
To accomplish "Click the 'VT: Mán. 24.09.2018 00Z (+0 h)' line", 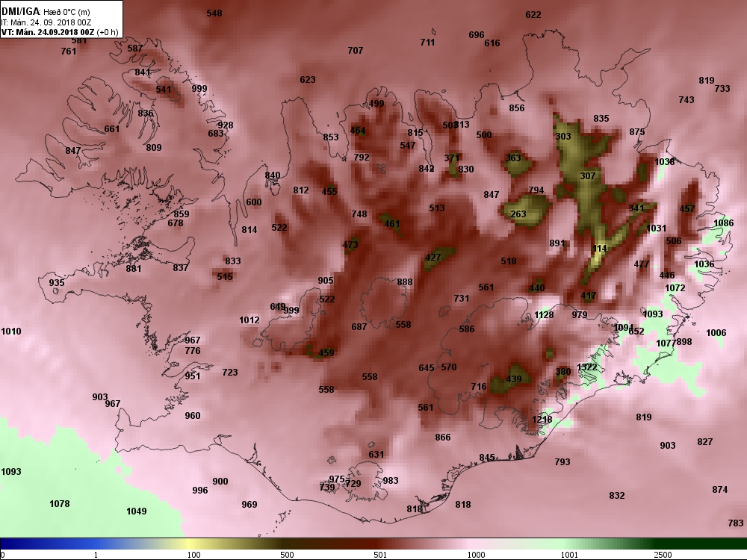I will 60,32.
